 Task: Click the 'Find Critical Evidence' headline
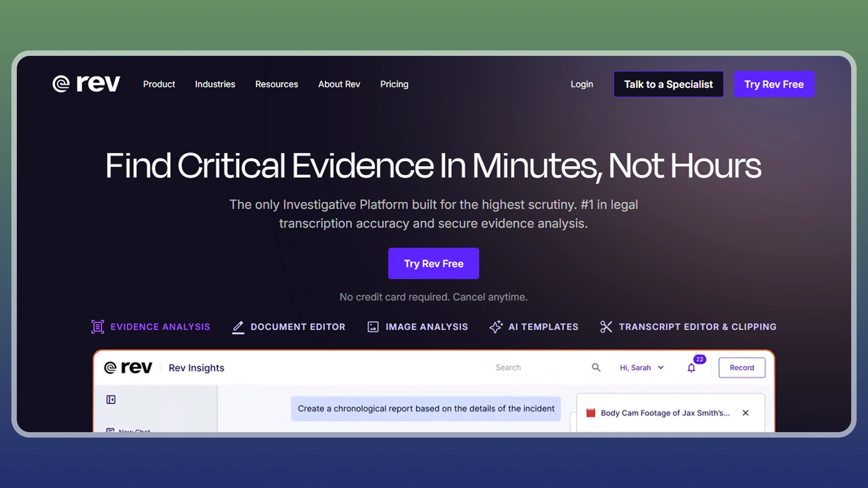click(x=433, y=165)
